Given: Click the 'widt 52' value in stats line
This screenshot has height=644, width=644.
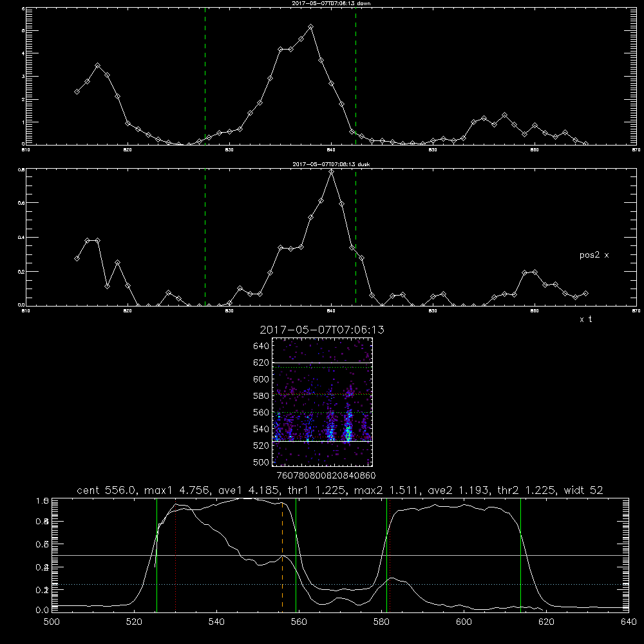Looking at the screenshot, I should (583, 490).
